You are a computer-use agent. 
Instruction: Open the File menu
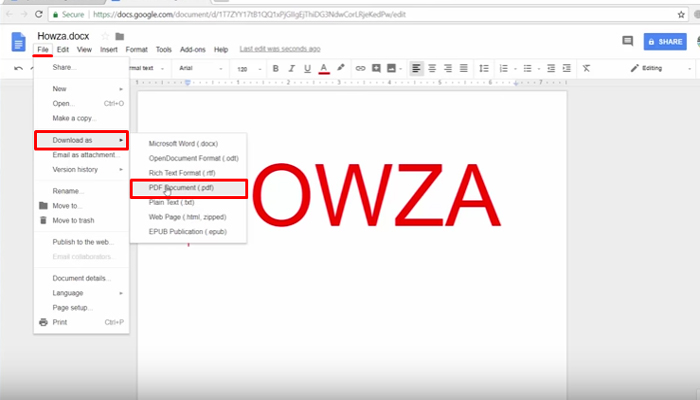[x=43, y=50]
